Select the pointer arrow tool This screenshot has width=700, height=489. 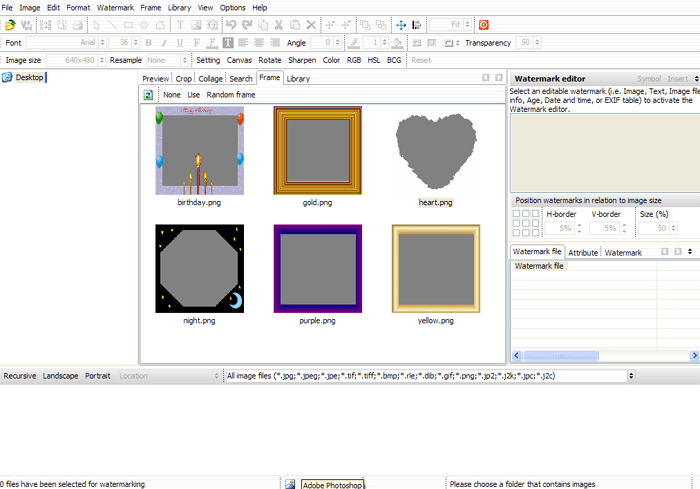pos(97,25)
